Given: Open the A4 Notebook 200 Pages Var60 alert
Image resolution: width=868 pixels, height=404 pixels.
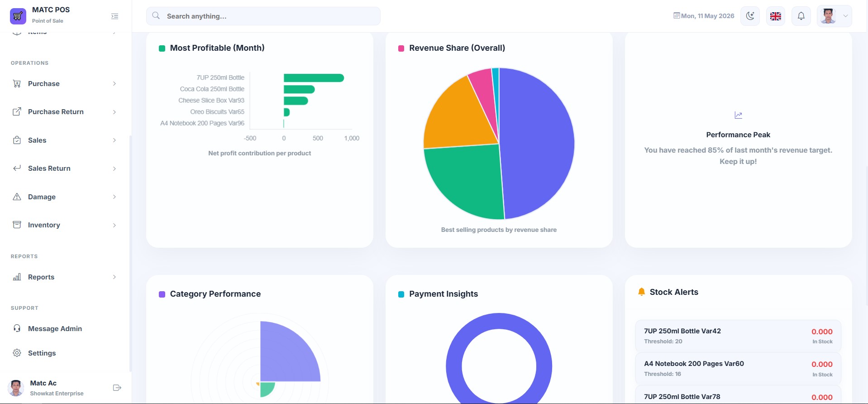Looking at the screenshot, I should pyautogui.click(x=738, y=369).
